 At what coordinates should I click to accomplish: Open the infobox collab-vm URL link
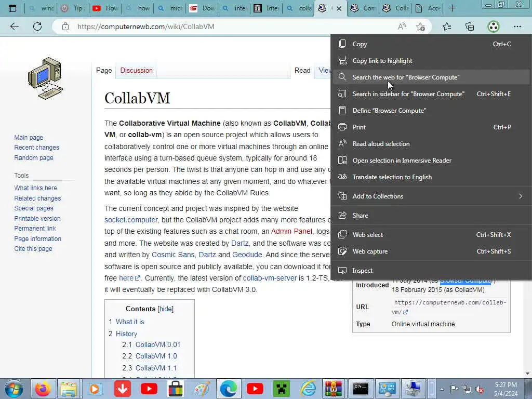[449, 307]
